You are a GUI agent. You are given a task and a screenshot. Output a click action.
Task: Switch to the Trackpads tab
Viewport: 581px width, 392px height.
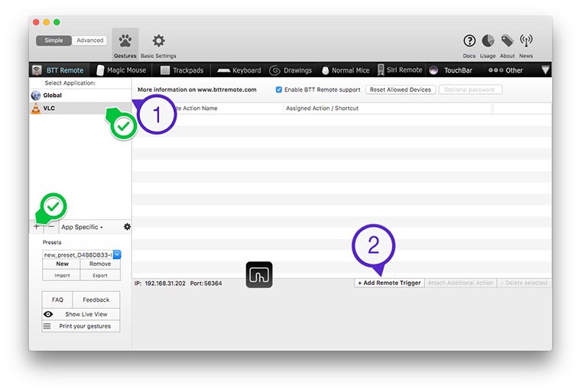182,70
